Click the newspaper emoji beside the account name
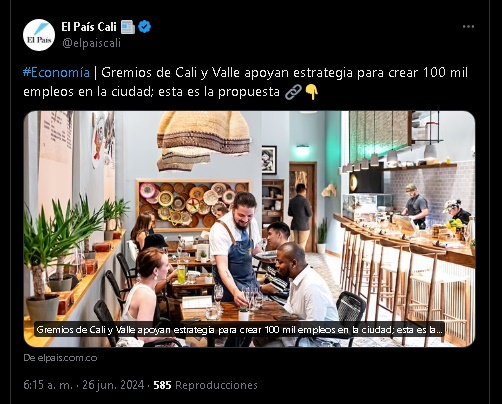Viewport: 502px width, 404px height. click(128, 27)
